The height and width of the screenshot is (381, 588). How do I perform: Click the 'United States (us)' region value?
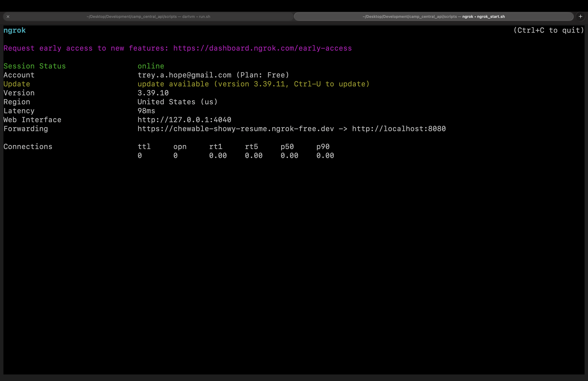(177, 102)
